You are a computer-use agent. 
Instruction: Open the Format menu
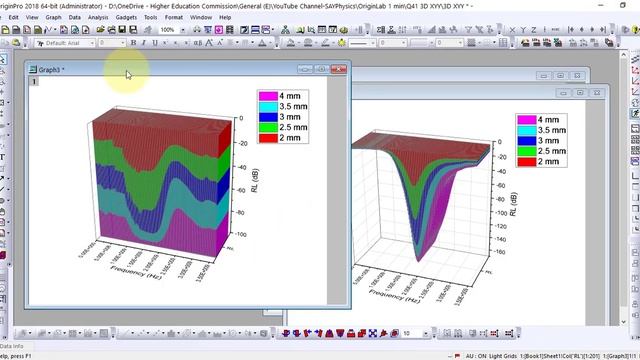[x=174, y=18]
